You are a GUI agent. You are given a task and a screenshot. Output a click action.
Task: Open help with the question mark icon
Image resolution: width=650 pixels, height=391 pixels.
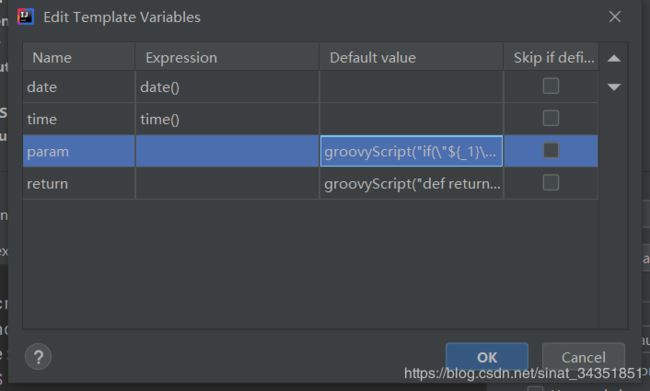38,357
